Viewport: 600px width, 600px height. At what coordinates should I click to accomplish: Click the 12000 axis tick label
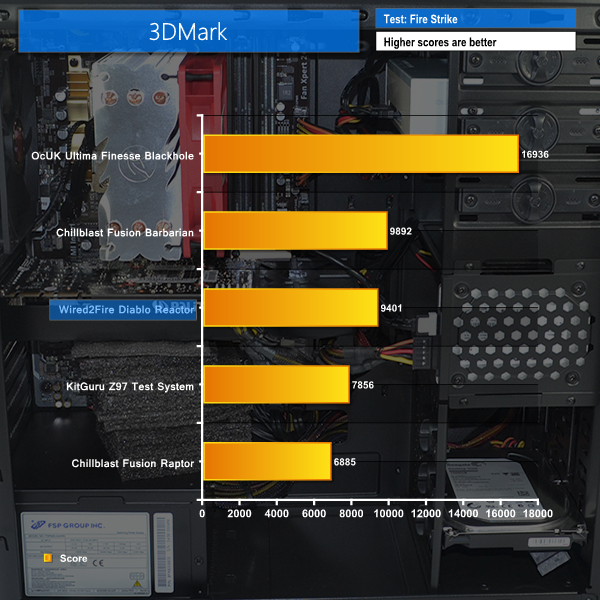tap(426, 514)
